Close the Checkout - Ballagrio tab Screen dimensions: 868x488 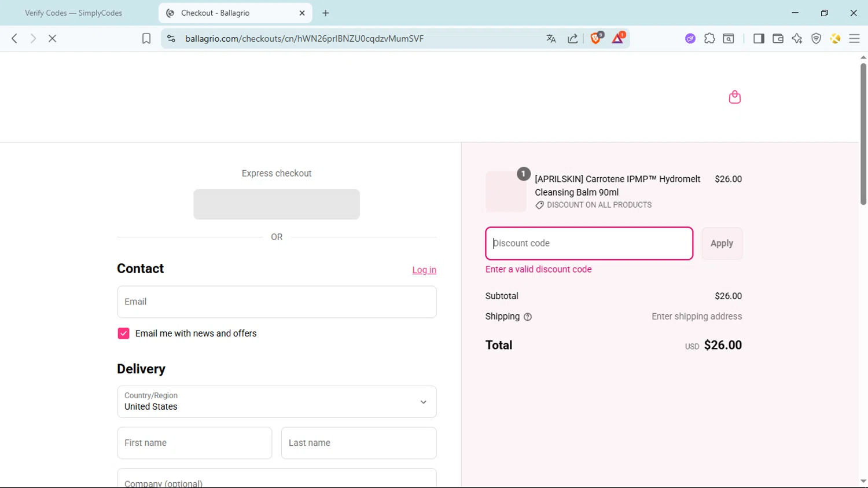[302, 13]
